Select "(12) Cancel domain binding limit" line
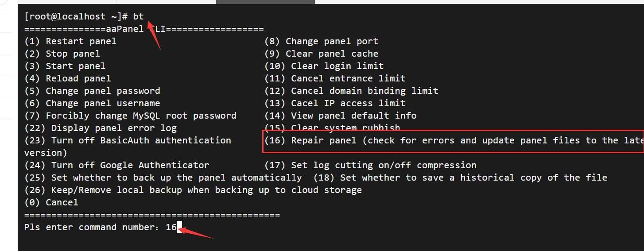Image resolution: width=644 pixels, height=251 pixels. point(351,91)
